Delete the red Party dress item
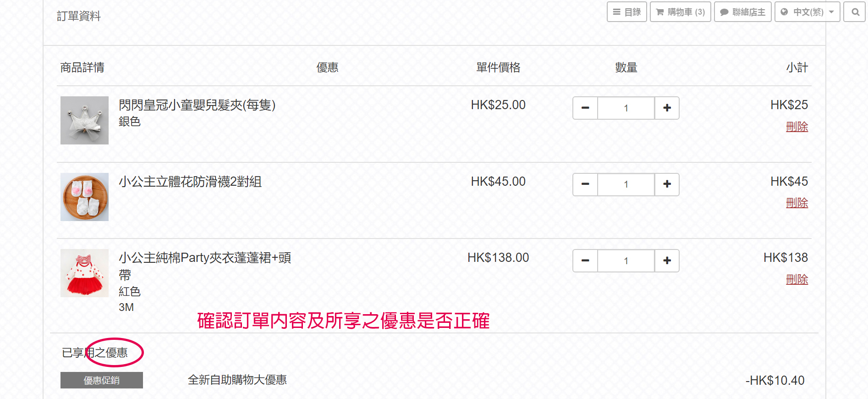This screenshot has width=868, height=399. pos(797,279)
